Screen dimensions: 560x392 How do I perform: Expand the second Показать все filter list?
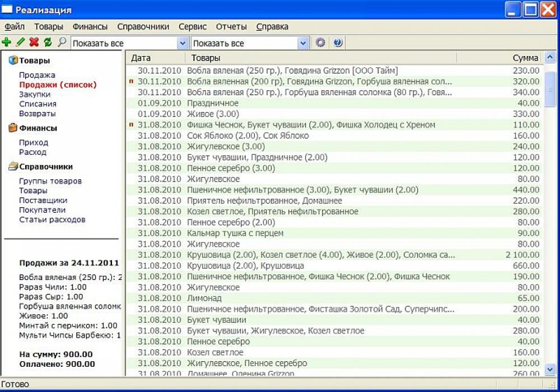tap(302, 42)
